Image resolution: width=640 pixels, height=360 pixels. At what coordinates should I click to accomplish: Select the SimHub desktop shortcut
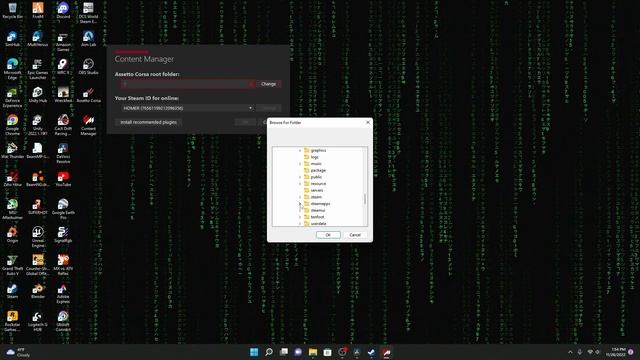pyautogui.click(x=12, y=39)
